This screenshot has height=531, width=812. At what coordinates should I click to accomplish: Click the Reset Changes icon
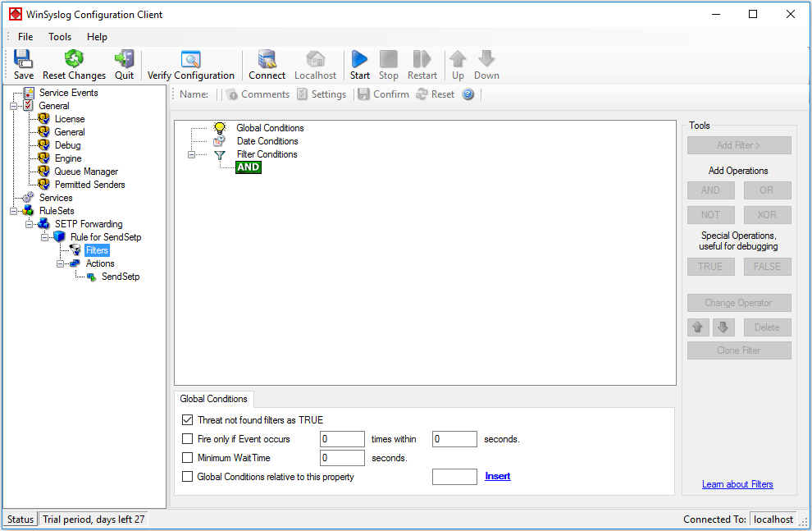tap(74, 59)
